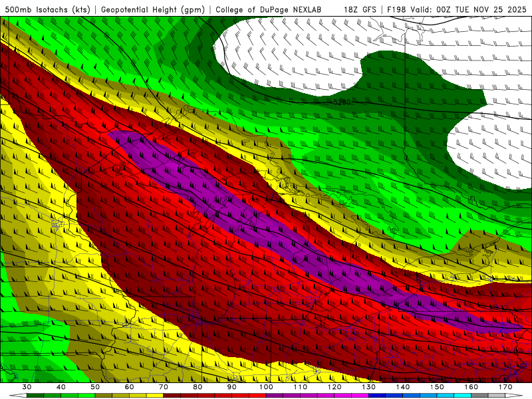532x399 pixels.
Task: Pick the bright yellow swatch just left of 70
Action: click(155, 396)
